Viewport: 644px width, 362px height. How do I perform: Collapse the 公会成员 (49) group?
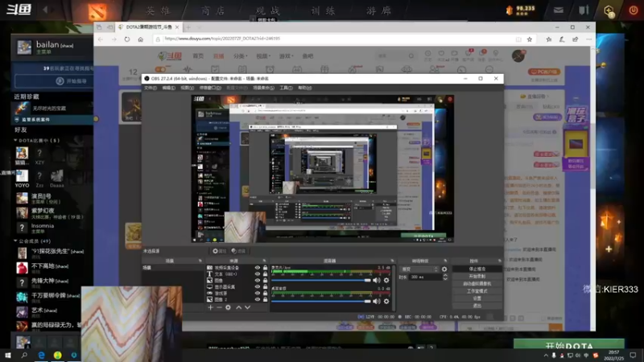(x=15, y=241)
